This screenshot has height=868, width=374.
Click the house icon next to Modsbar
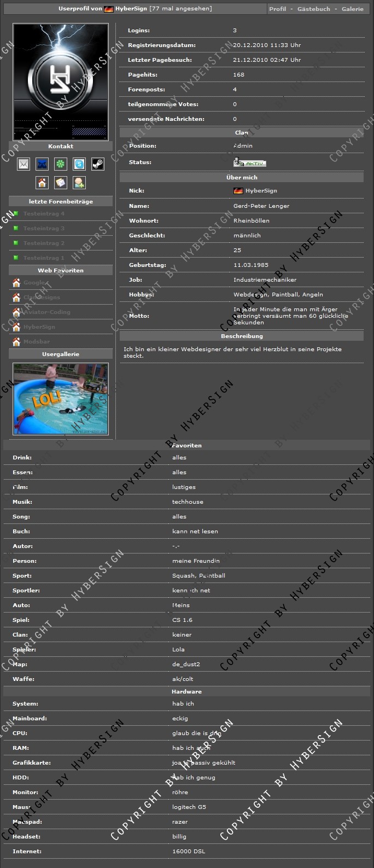pos(16,341)
